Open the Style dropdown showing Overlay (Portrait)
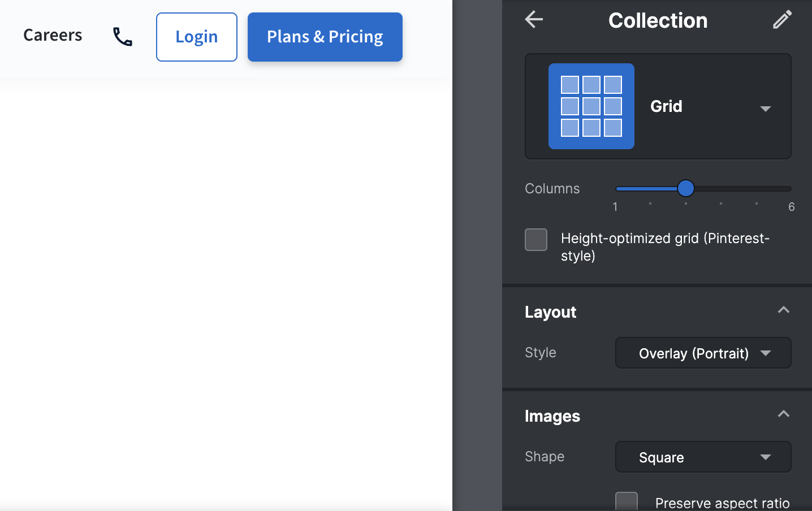Screen dimensions: 812x511 click(702, 353)
